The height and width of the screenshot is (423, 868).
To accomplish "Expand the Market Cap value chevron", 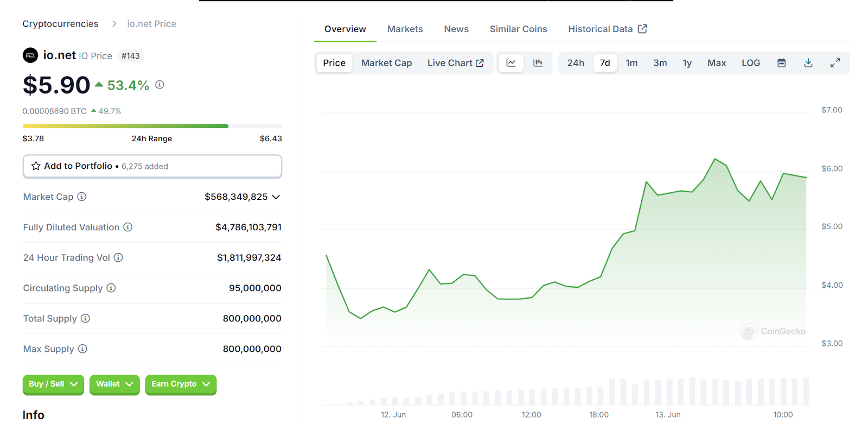I will [276, 197].
